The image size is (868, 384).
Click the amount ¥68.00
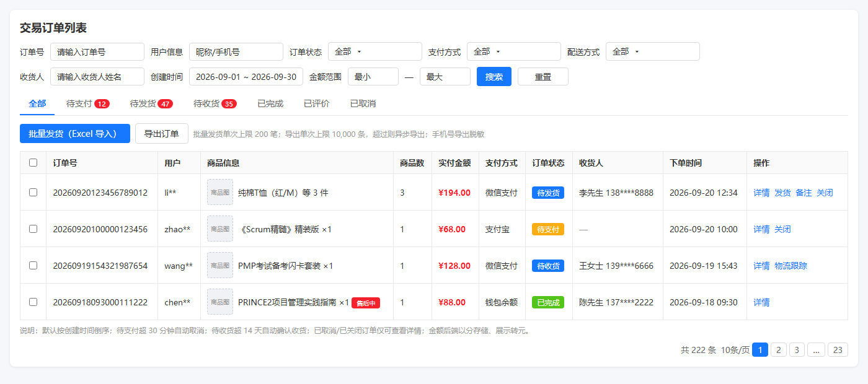[x=452, y=229]
